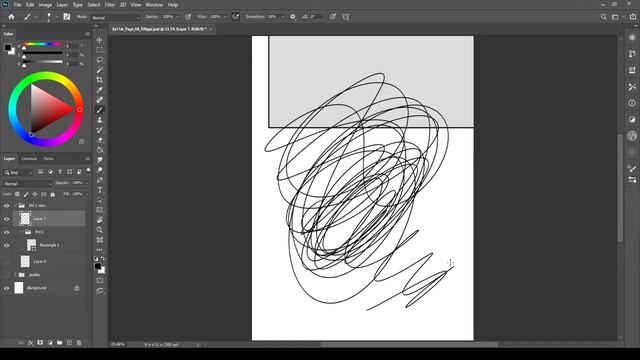Delete layer trash icon
The height and width of the screenshot is (360, 640).
79,343
